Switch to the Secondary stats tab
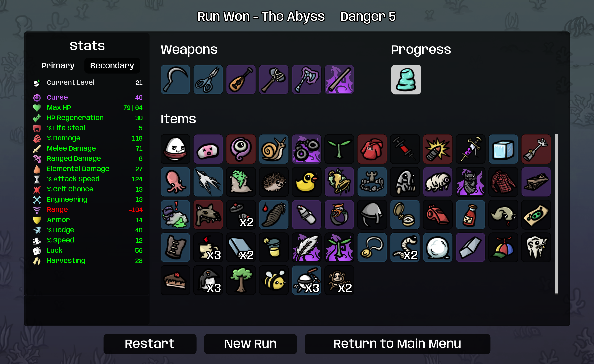The width and height of the screenshot is (594, 364). point(112,66)
